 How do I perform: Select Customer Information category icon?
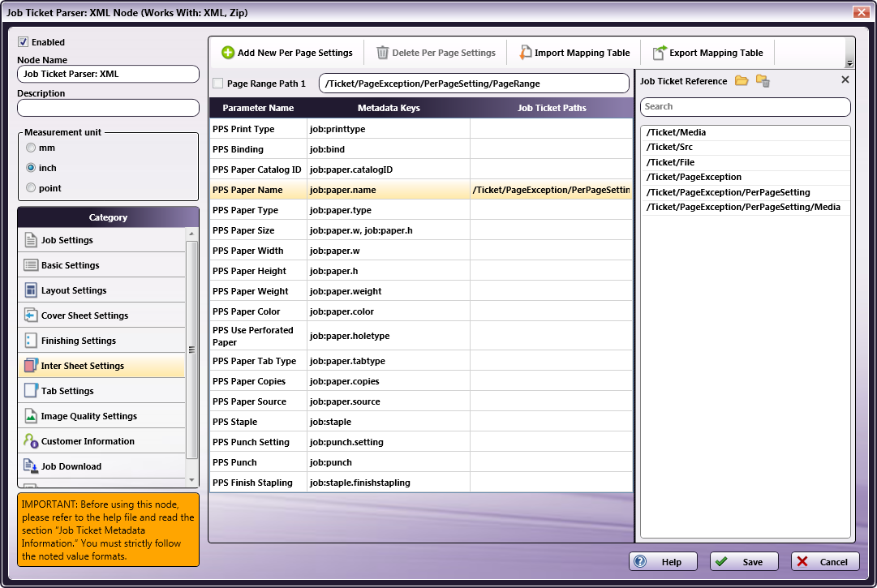[x=31, y=441]
